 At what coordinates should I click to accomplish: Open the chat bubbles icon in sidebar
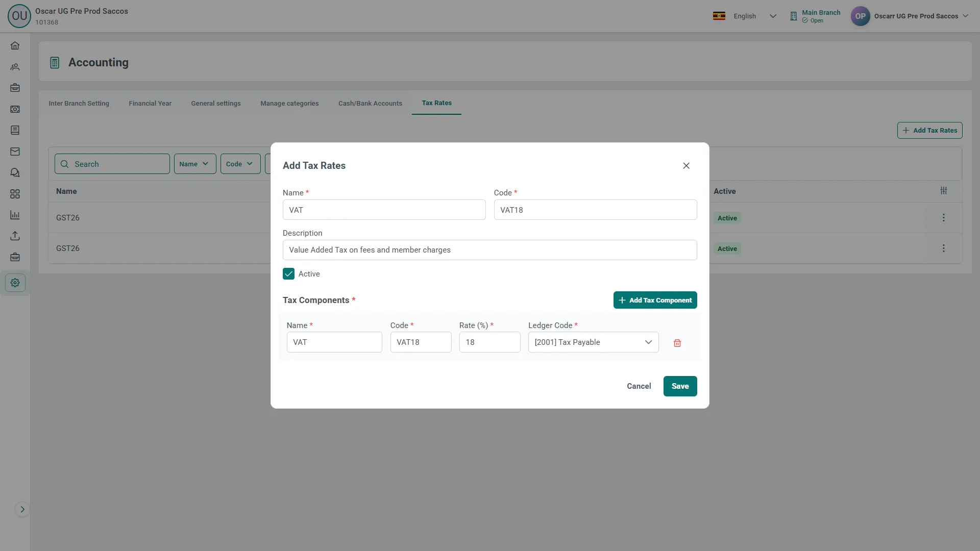(x=15, y=173)
